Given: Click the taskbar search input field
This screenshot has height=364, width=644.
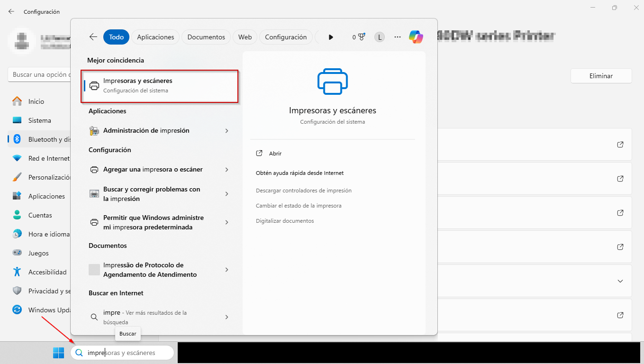Looking at the screenshot, I should coord(122,353).
